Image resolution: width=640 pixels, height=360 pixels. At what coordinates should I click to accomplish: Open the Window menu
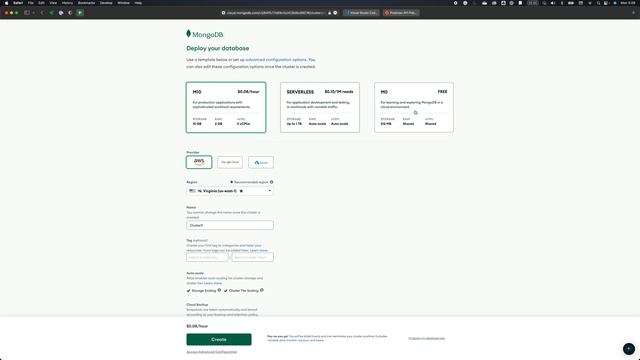(123, 3)
